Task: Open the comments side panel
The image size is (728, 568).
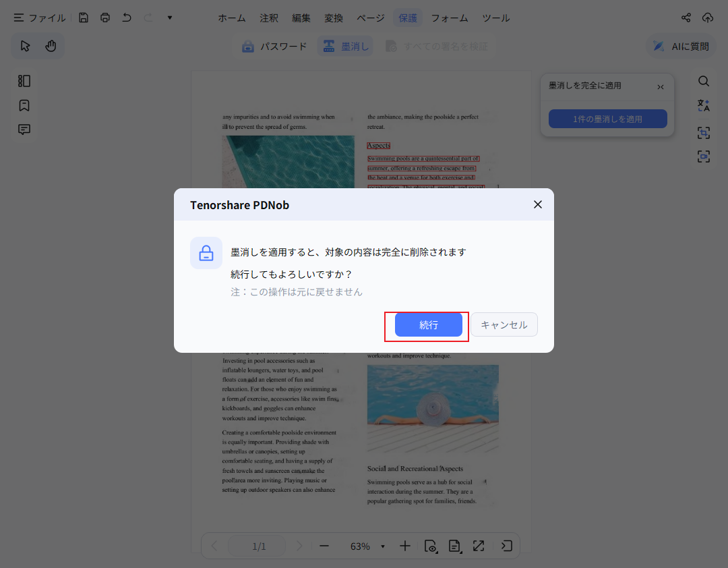Action: pos(24,130)
